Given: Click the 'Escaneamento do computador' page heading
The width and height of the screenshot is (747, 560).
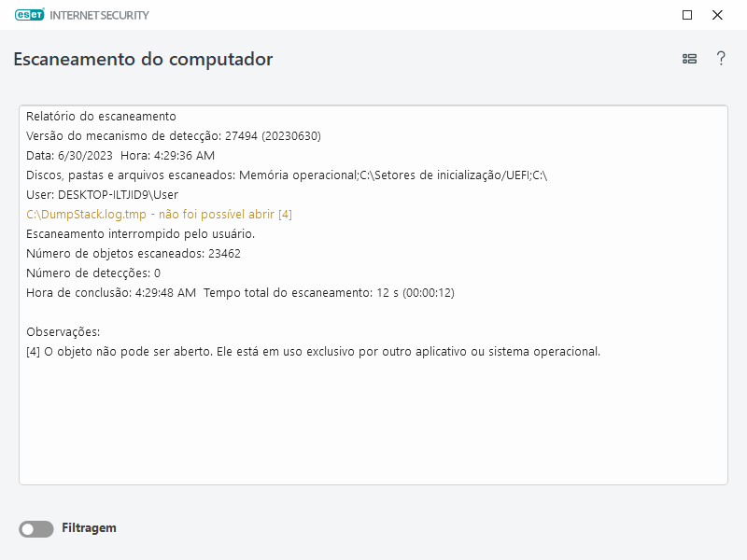Looking at the screenshot, I should pyautogui.click(x=142, y=58).
